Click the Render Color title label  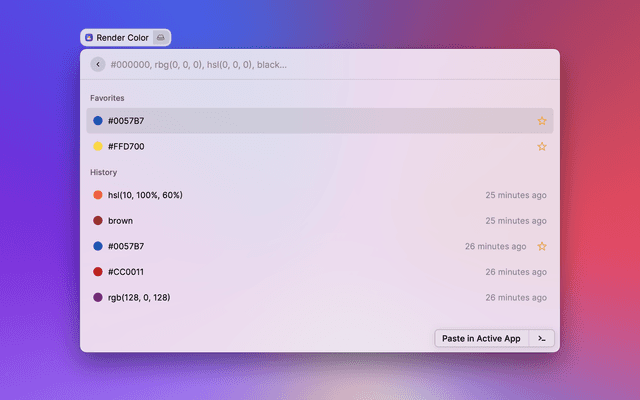pos(122,38)
